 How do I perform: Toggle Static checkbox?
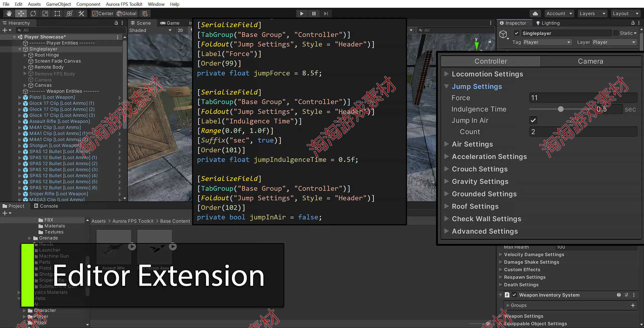(616, 33)
